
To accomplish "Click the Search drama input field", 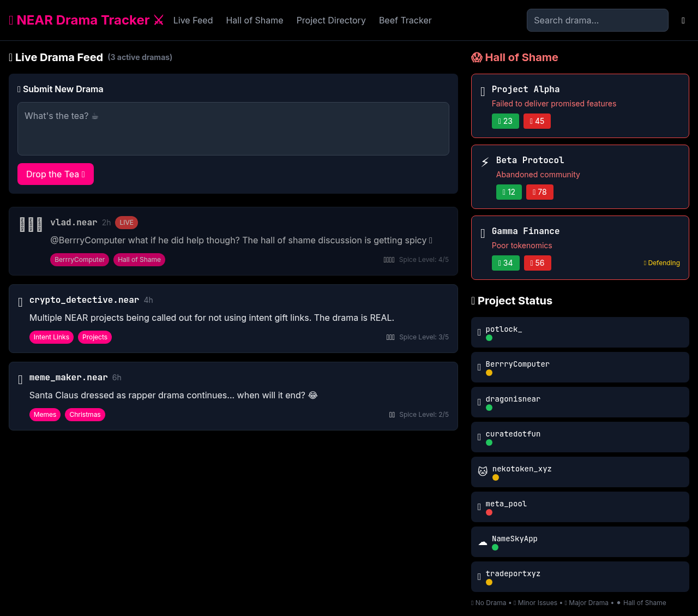I will 597,20.
